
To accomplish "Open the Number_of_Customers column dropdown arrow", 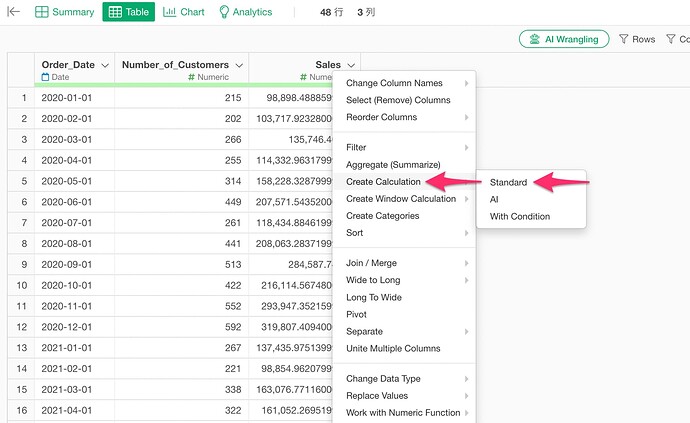I will pyautogui.click(x=239, y=65).
